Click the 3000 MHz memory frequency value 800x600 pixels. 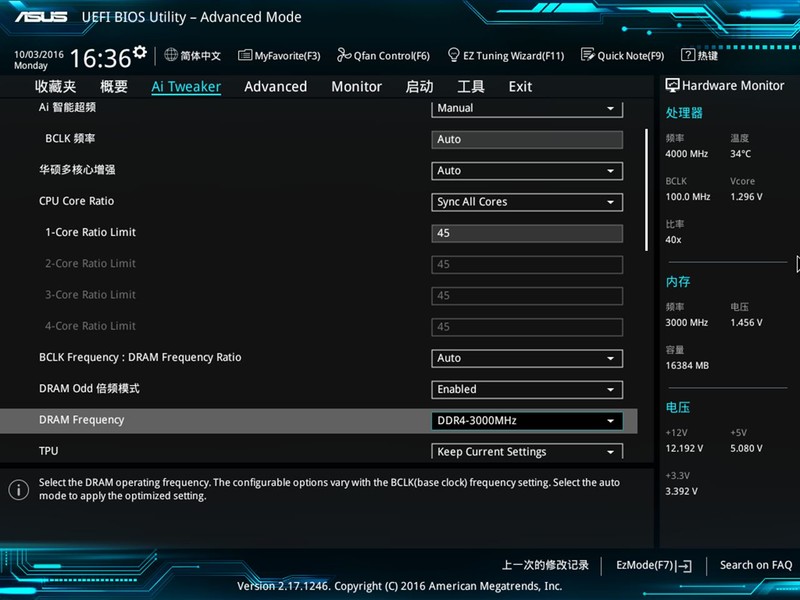click(x=687, y=322)
